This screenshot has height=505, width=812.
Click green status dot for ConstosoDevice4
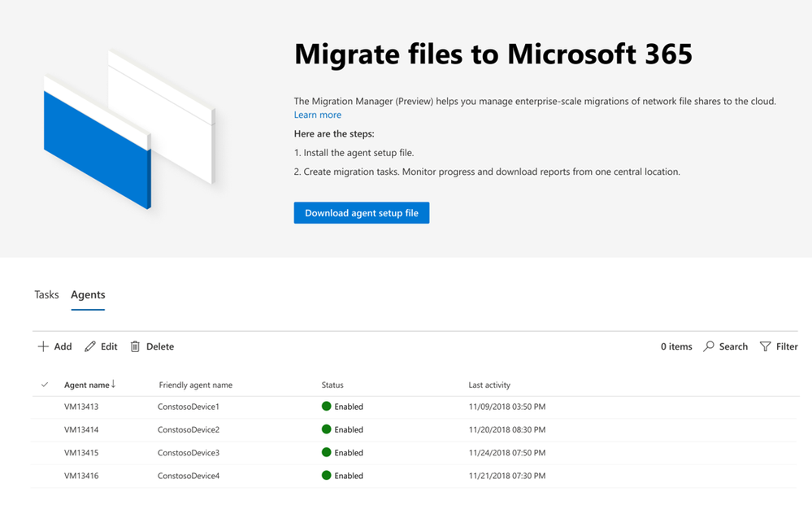tap(327, 476)
